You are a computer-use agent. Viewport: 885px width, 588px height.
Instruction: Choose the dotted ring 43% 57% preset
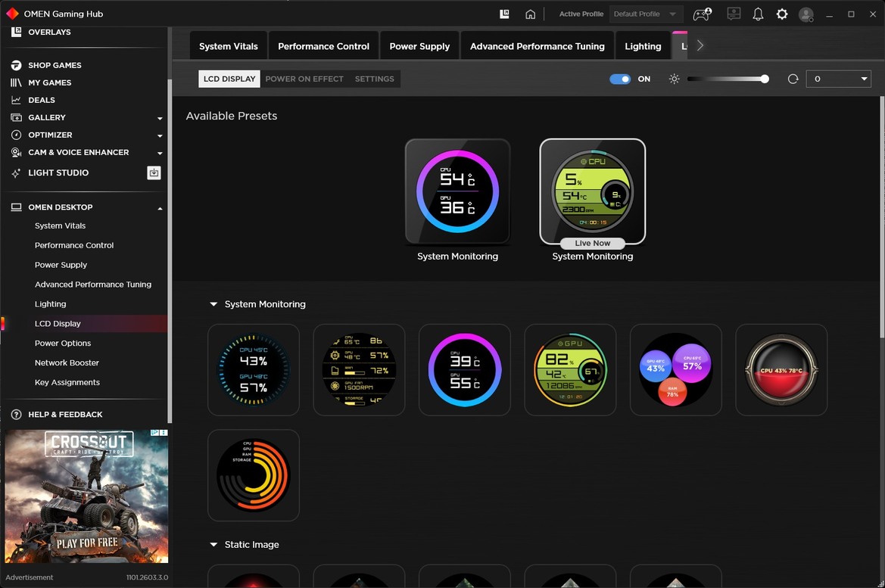(254, 369)
